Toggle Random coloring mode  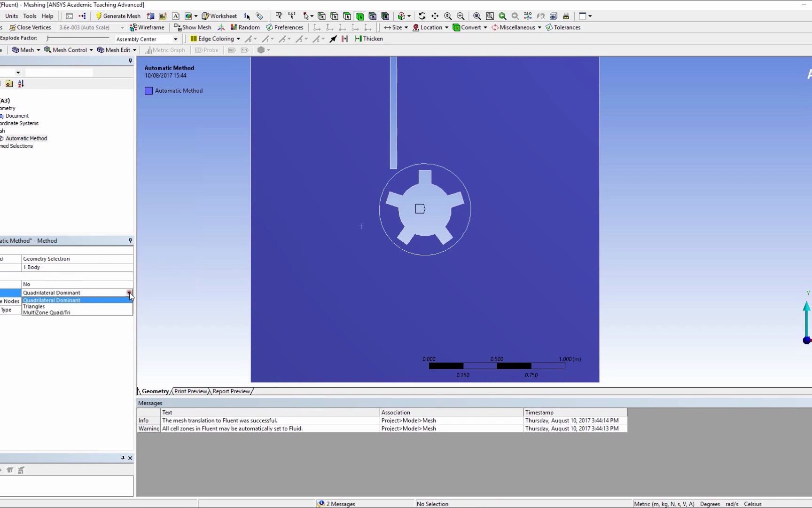click(244, 27)
